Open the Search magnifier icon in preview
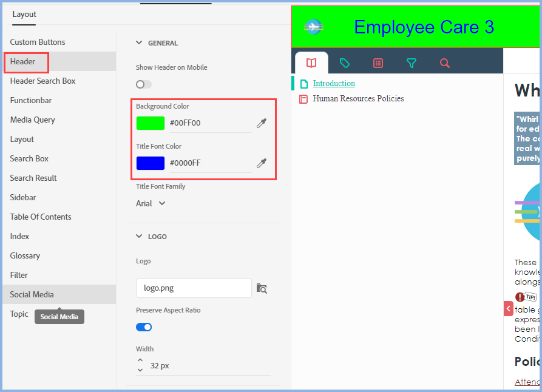Screen dimensions: 542x392 click(444, 63)
